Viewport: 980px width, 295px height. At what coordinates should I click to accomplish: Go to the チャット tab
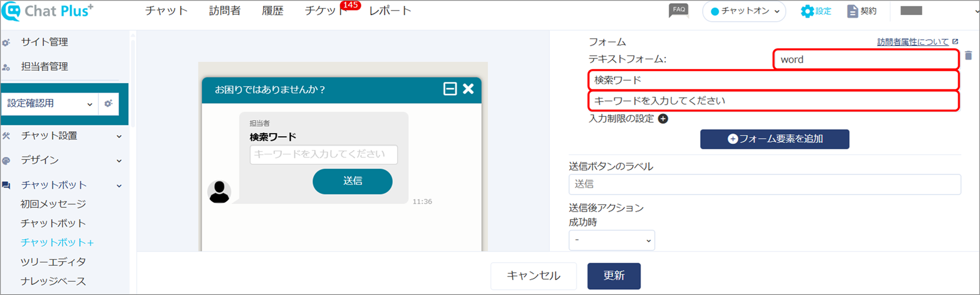coord(166,11)
